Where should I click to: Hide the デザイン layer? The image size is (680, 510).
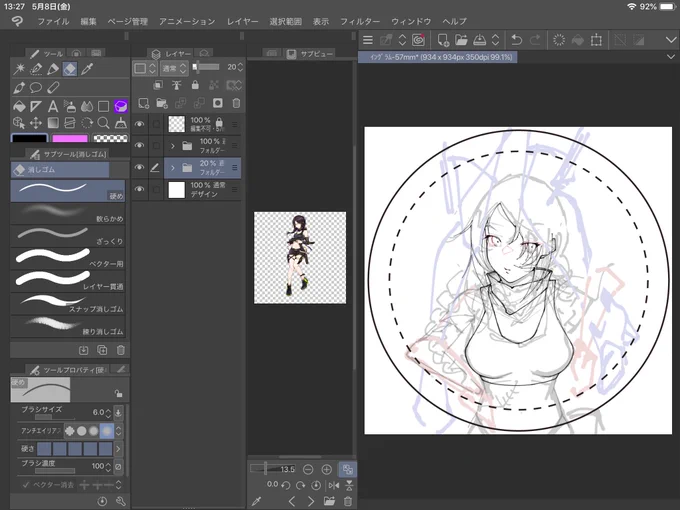click(139, 190)
